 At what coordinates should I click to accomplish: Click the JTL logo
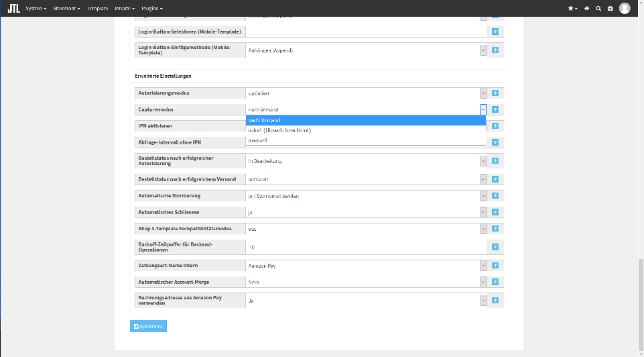(x=13, y=8)
